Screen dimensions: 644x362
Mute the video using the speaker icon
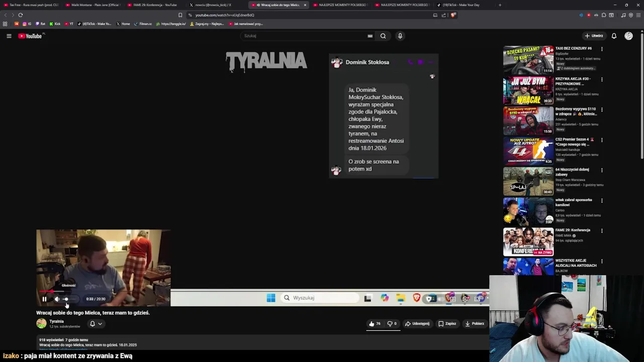point(57,299)
